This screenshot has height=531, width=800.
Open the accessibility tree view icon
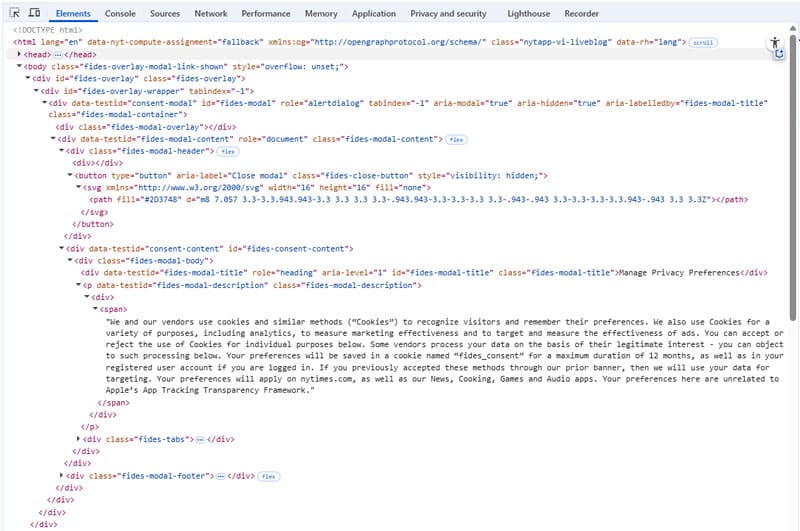tap(775, 42)
